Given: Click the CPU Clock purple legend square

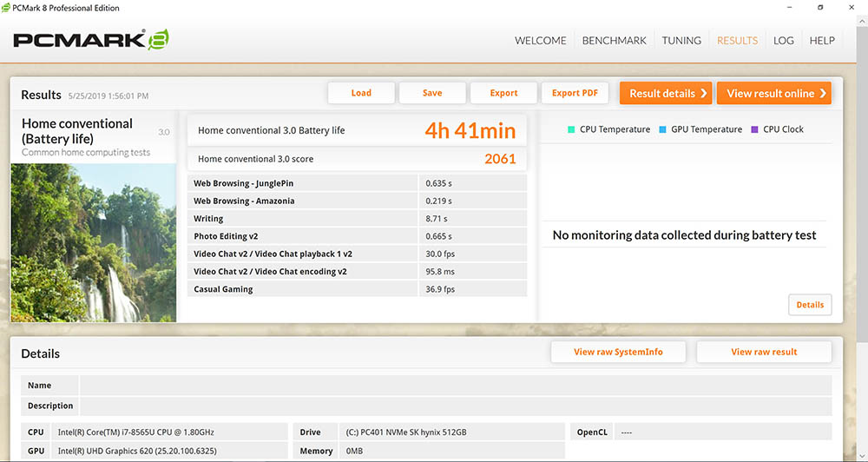Looking at the screenshot, I should click(754, 129).
